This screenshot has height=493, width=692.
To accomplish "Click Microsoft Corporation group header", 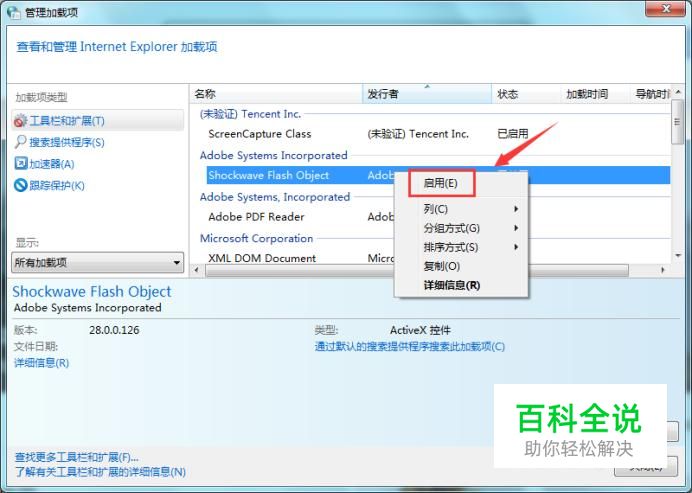I will click(x=256, y=238).
